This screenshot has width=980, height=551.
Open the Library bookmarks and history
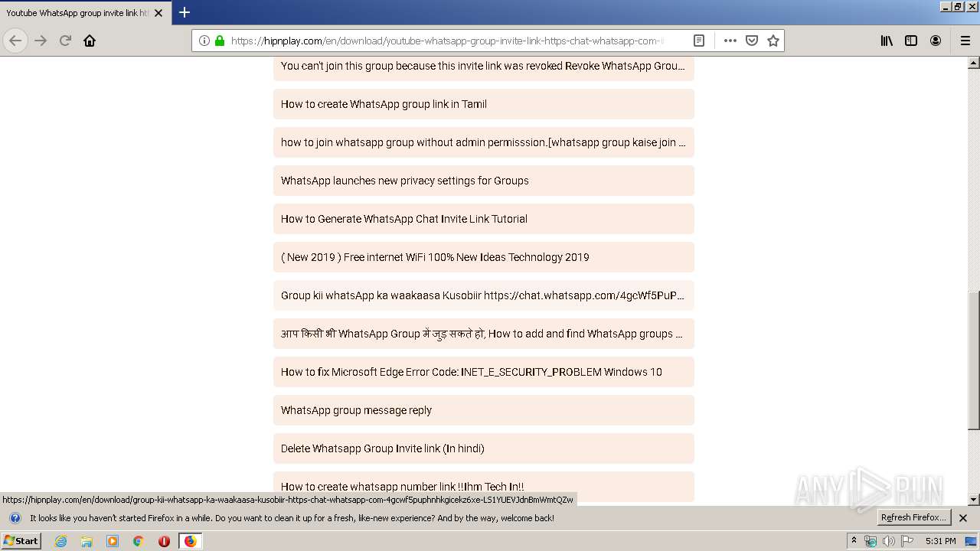coord(887,41)
